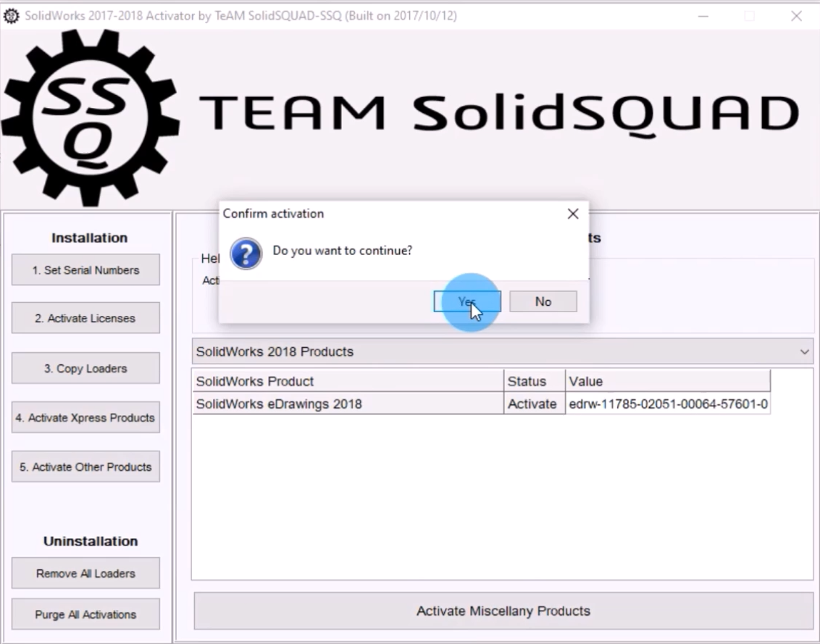Click the dropdown arrow chevron for products
820x644 pixels.
point(804,352)
